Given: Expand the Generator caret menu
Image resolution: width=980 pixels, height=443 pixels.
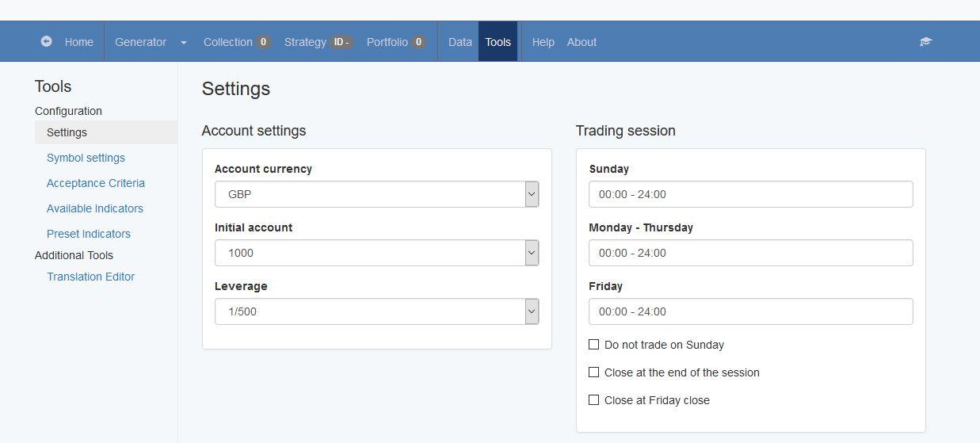Looking at the screenshot, I should [183, 42].
